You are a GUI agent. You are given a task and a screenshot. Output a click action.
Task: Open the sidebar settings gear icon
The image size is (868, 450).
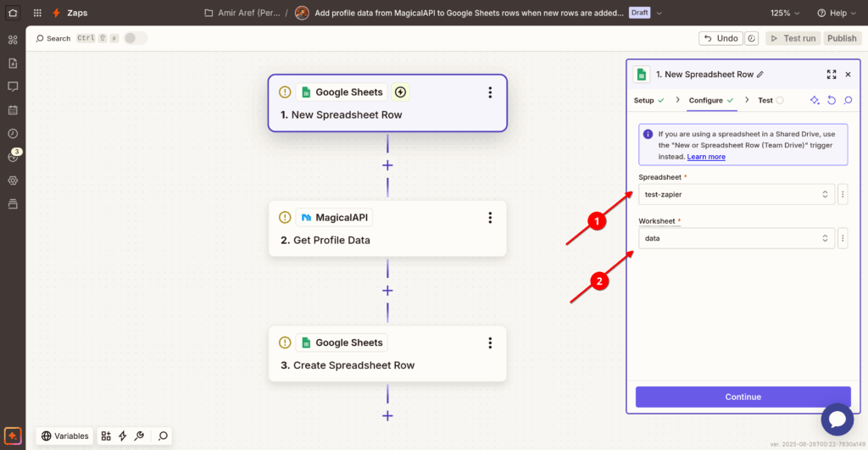[13, 181]
